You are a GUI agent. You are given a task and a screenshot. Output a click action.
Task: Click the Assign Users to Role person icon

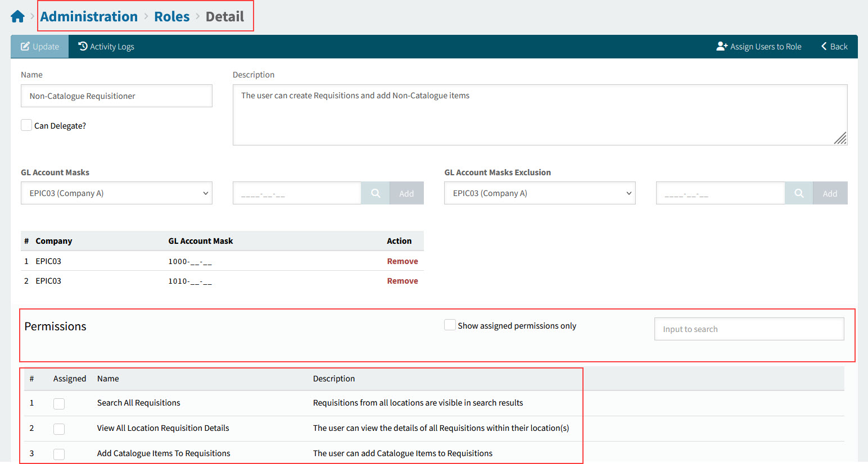[721, 46]
